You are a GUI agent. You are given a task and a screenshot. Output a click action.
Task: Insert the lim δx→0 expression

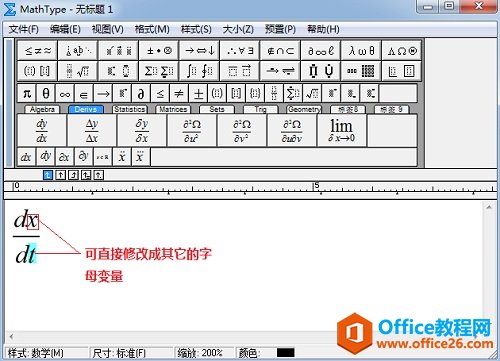pyautogui.click(x=342, y=130)
